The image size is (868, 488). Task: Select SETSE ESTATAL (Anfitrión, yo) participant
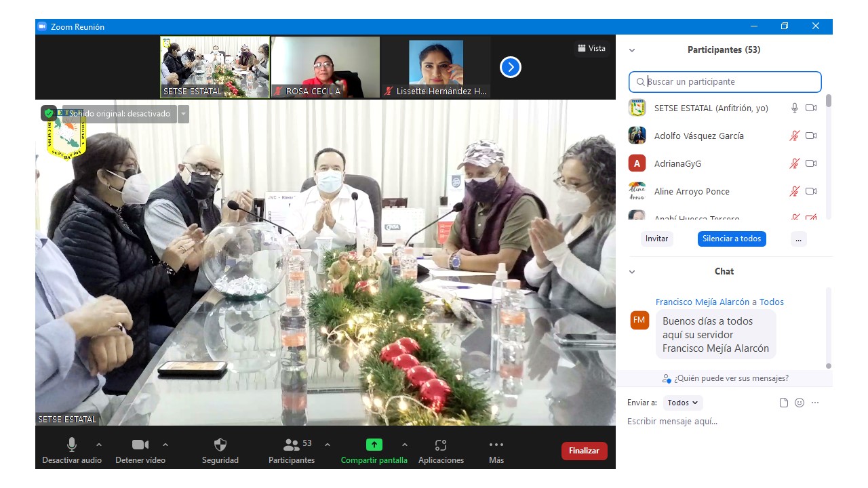click(x=724, y=108)
